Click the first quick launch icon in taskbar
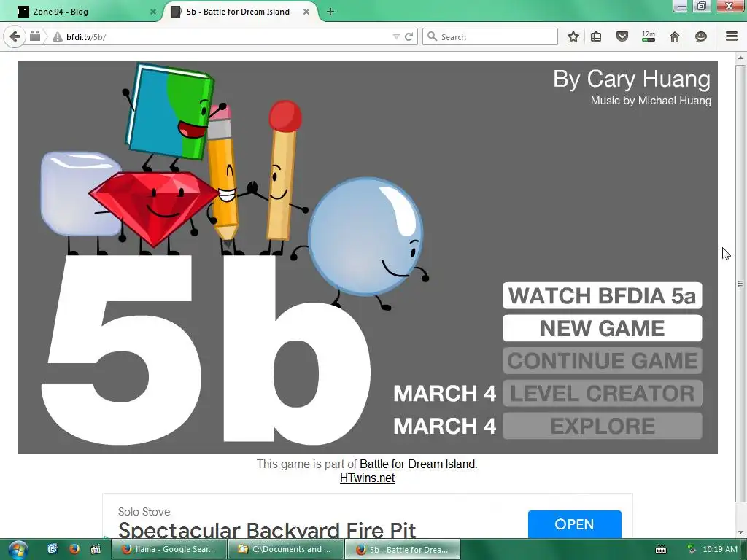This screenshot has height=560, width=747. coord(53,549)
